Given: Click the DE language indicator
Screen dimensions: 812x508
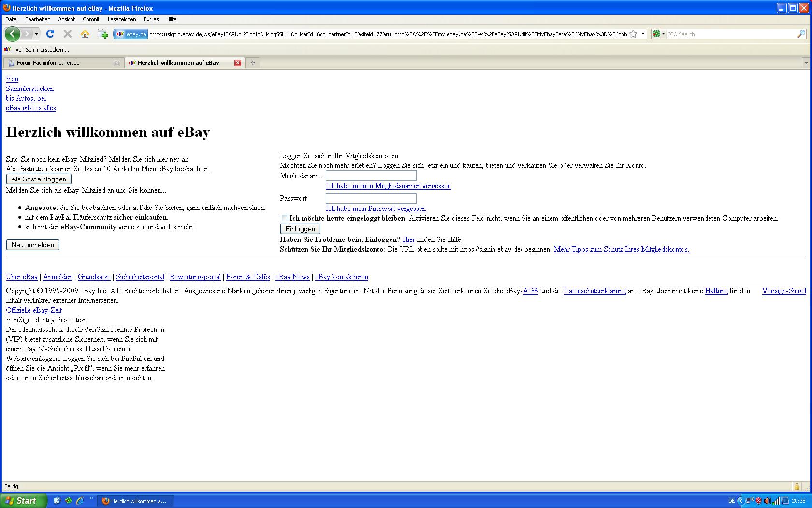Looking at the screenshot, I should (x=731, y=501).
